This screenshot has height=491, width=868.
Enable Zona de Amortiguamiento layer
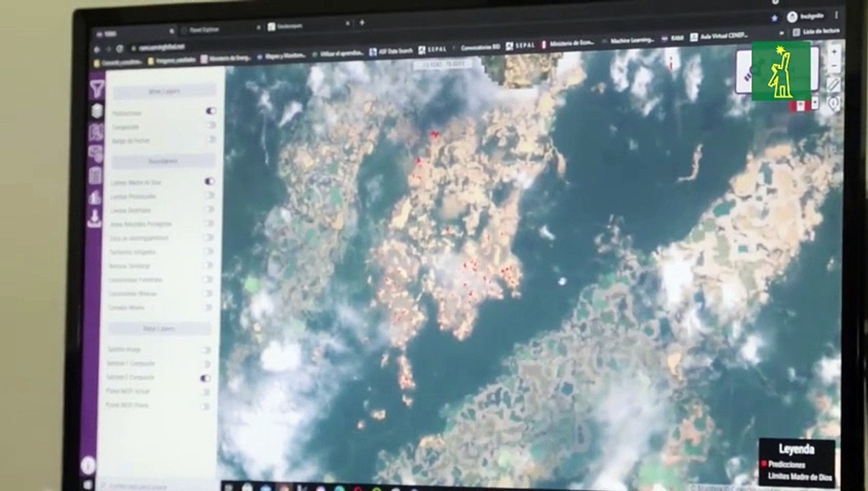[x=209, y=237]
